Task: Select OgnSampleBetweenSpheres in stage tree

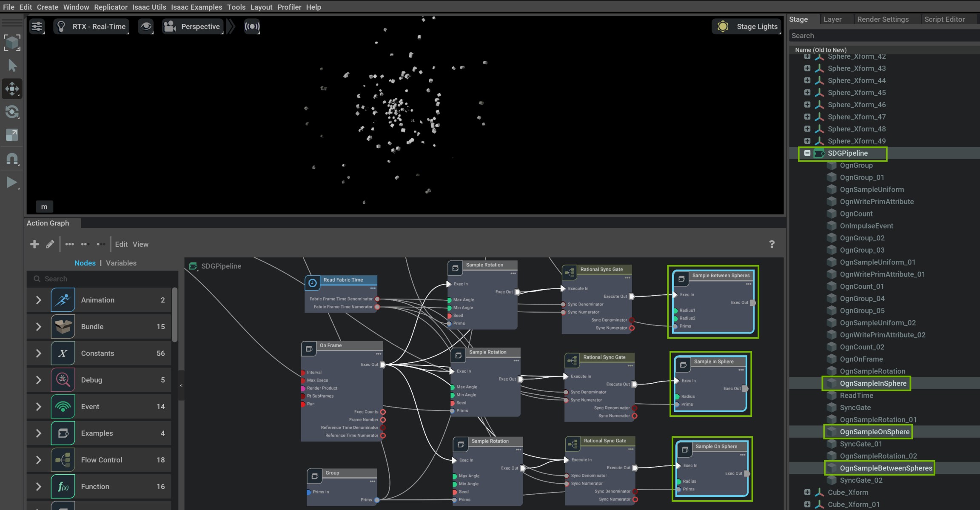Action: (x=886, y=468)
